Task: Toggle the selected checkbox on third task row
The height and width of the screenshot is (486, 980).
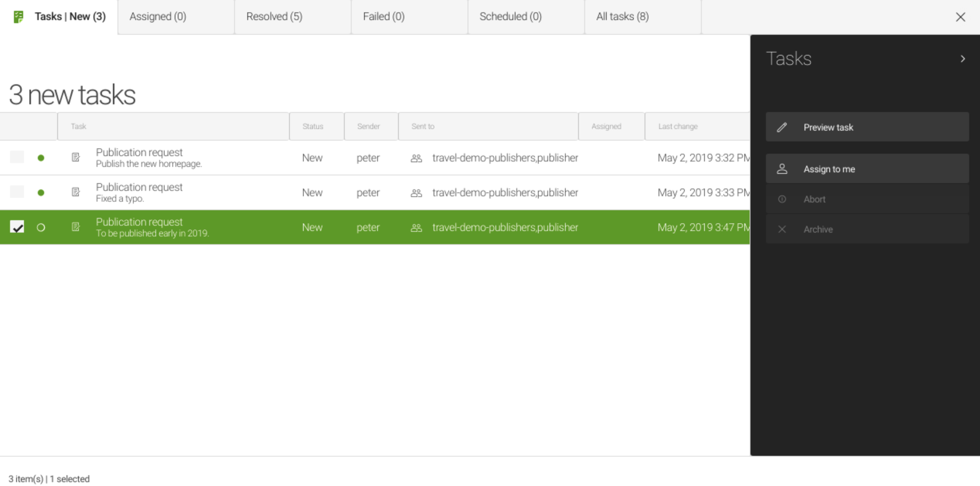Action: pos(17,228)
